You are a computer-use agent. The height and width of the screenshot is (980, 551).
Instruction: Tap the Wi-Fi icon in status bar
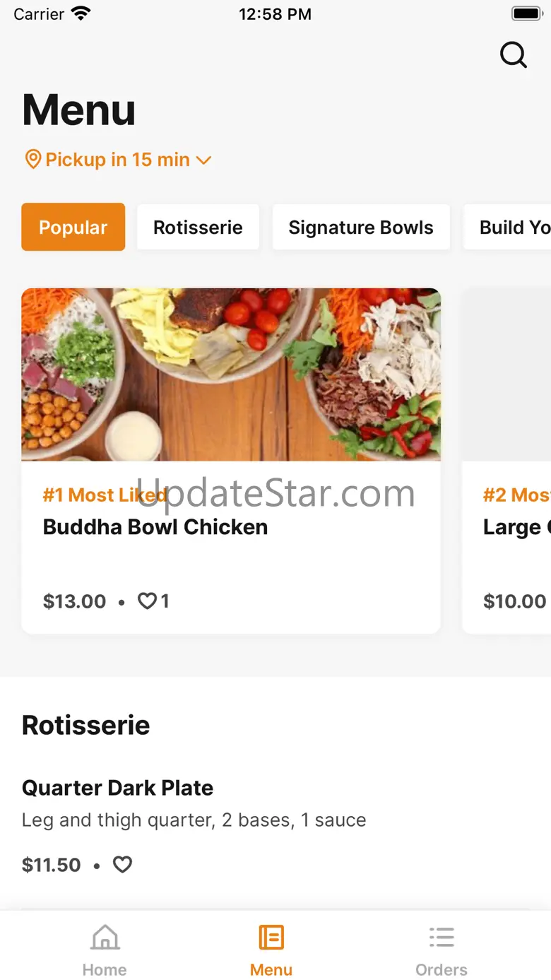click(82, 13)
